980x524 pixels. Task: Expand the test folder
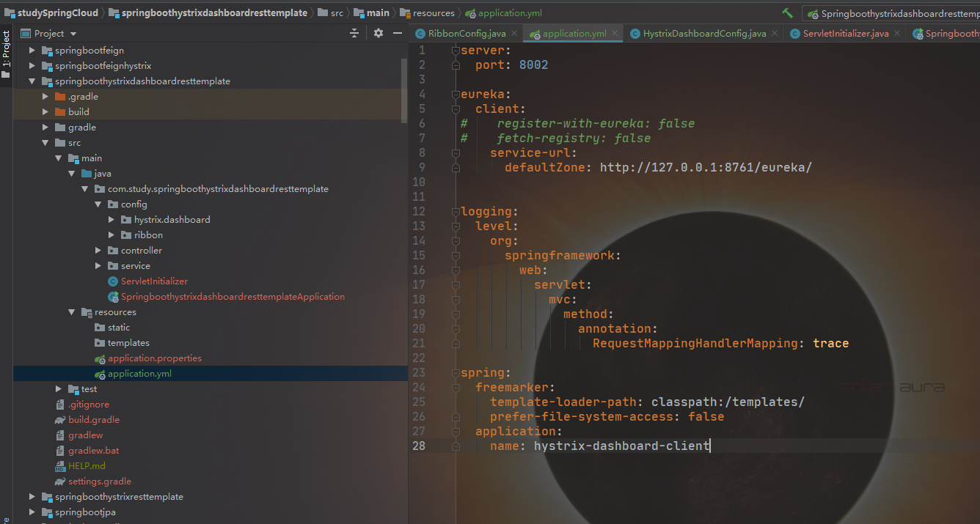(59, 389)
